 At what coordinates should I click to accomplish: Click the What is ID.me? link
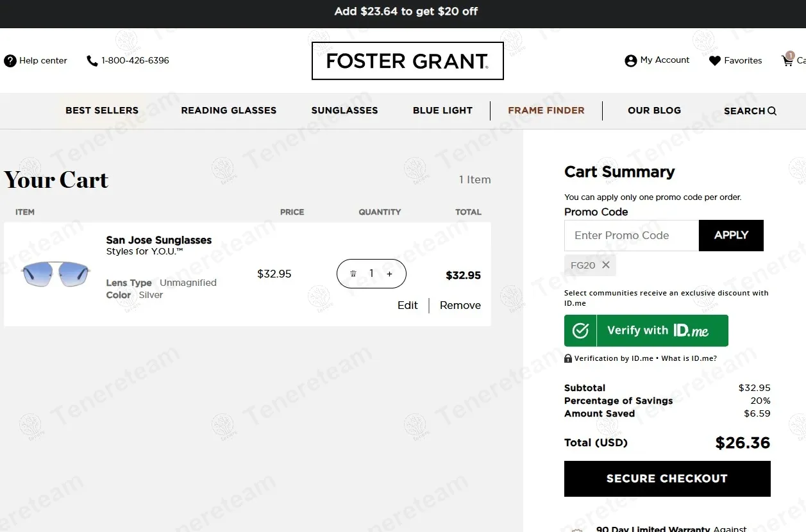pyautogui.click(x=689, y=359)
